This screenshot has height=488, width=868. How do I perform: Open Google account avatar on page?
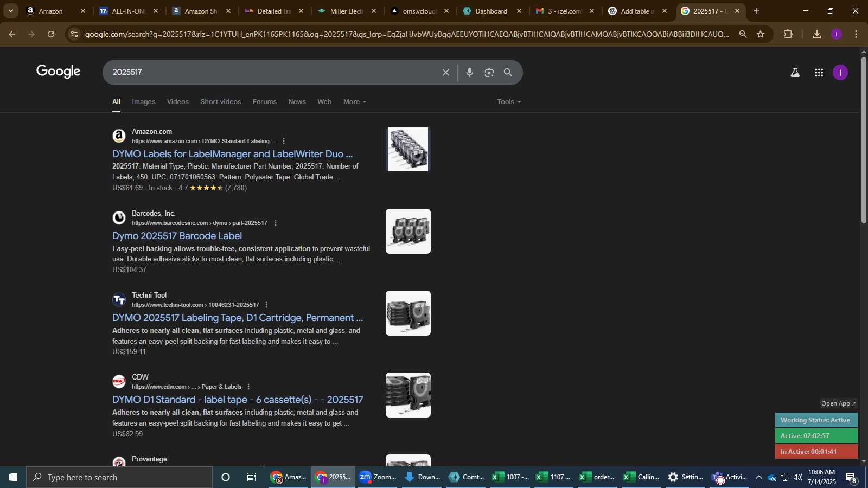click(840, 73)
